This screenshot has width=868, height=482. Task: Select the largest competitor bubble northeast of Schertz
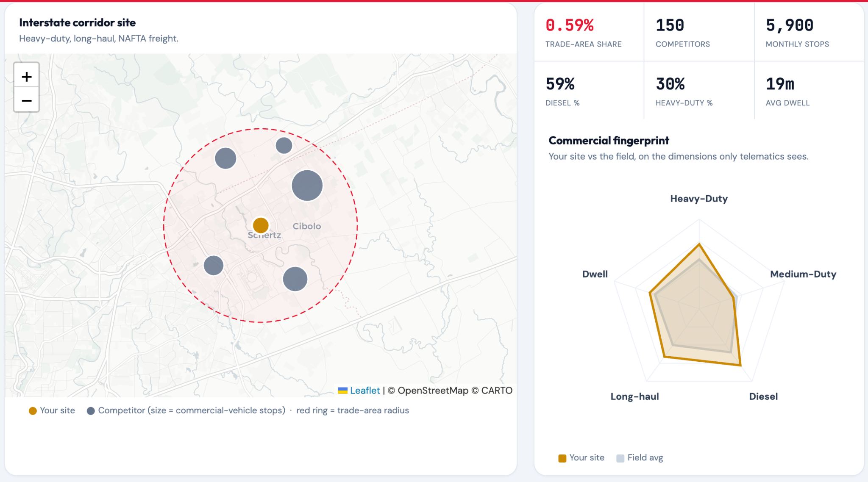(x=307, y=186)
